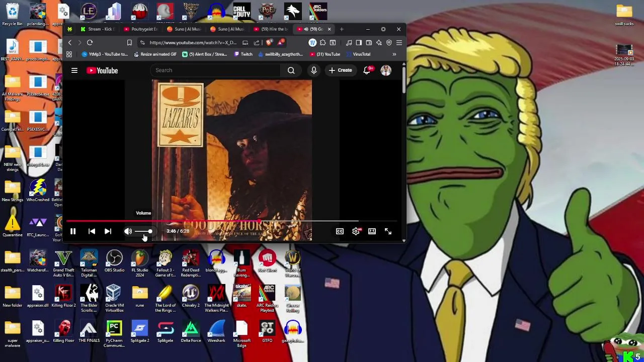Select the WhoCrashed desktop icon
The width and height of the screenshot is (644, 362).
[38, 191]
